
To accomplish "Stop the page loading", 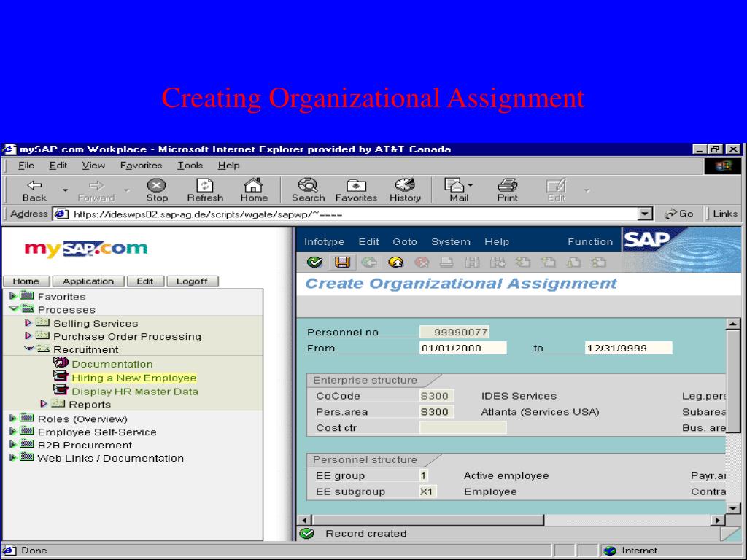I will click(x=157, y=190).
